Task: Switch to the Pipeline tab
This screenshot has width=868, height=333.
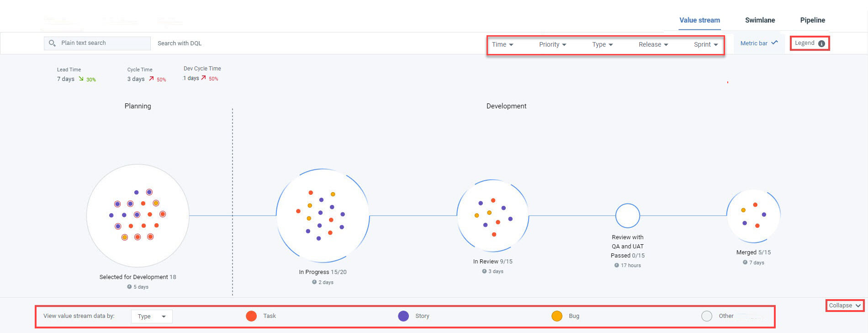Action: (x=812, y=20)
